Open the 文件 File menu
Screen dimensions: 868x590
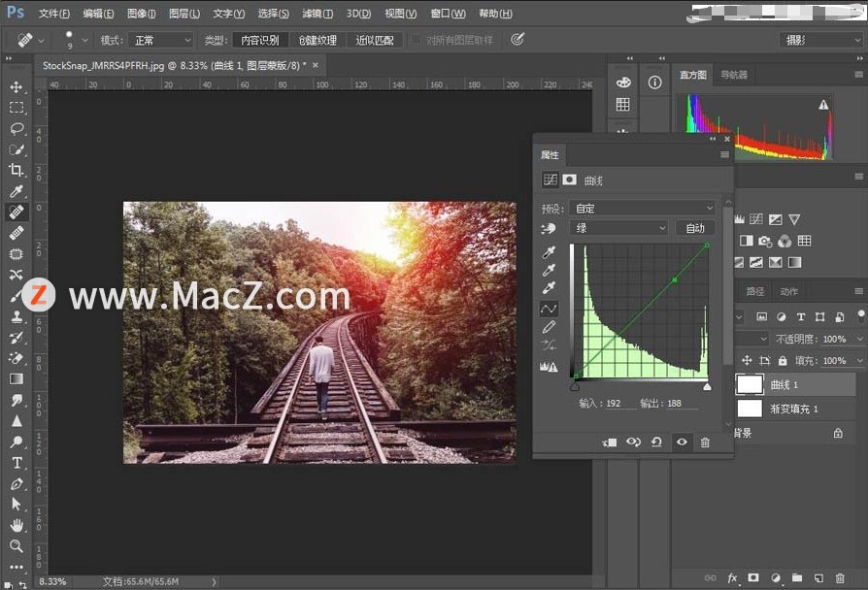click(x=54, y=14)
